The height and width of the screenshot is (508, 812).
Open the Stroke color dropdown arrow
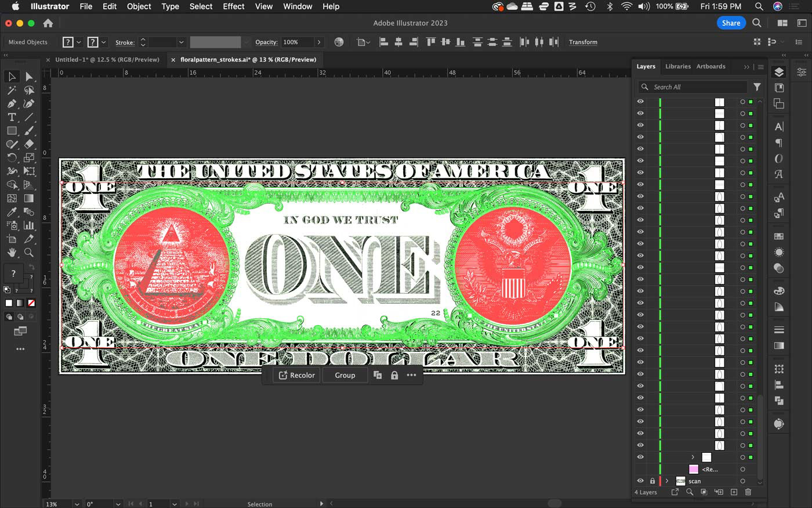click(x=104, y=42)
